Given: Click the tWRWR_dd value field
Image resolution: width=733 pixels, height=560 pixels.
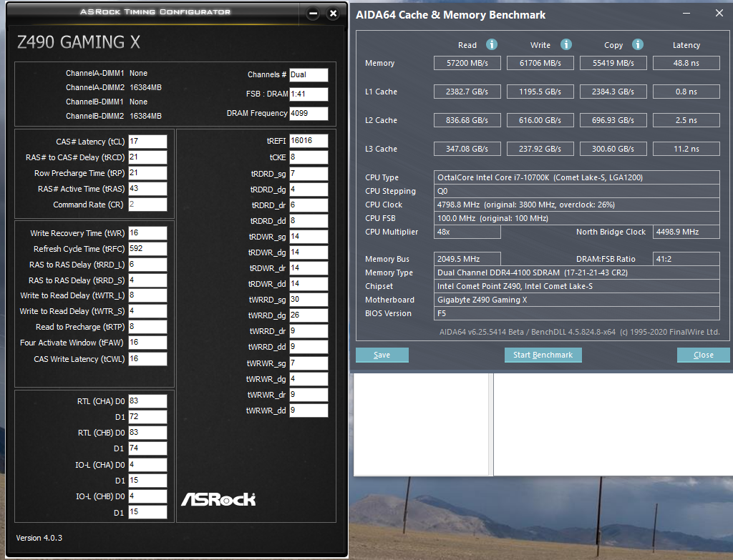Looking at the screenshot, I should pos(309,411).
